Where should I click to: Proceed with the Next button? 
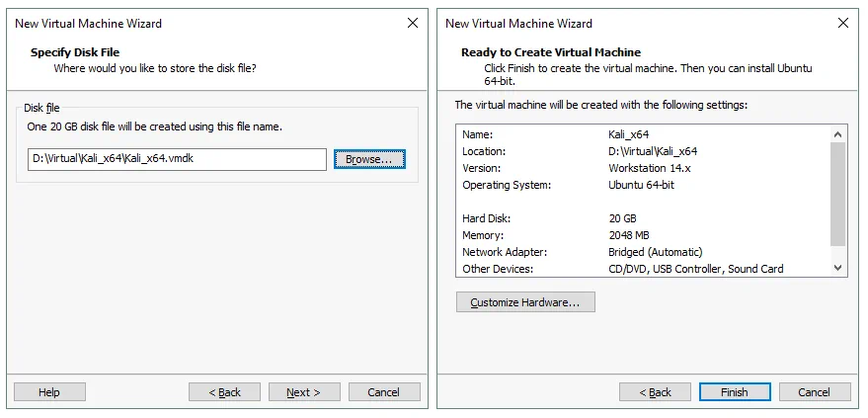[x=304, y=392]
